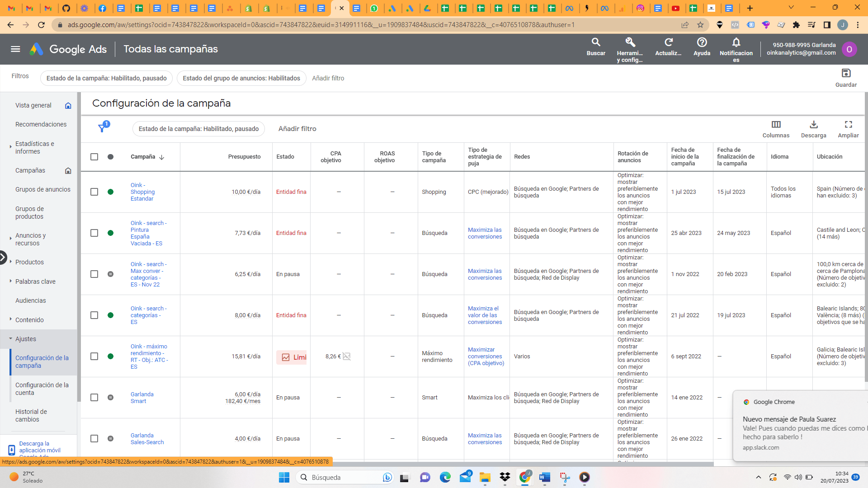Screen dimensions: 868x488
Task: Check the Oink - Shopping Estandar row checkbox
Action: pos(94,192)
